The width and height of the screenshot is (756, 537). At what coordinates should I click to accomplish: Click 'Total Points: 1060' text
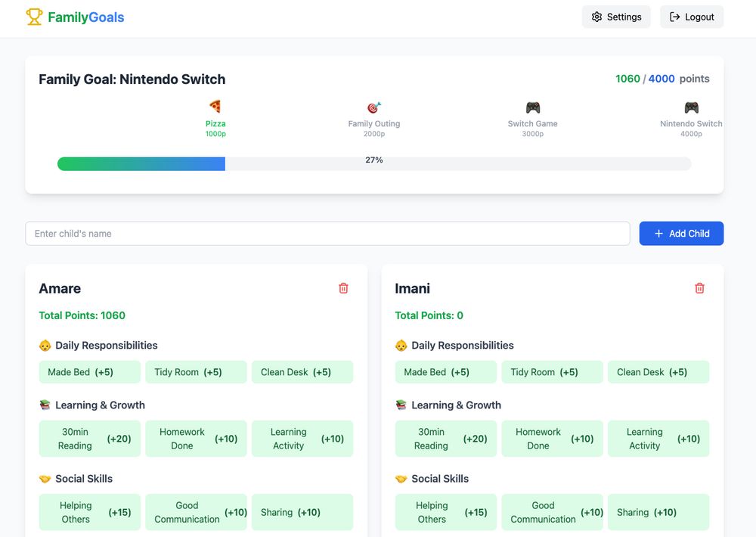(82, 315)
